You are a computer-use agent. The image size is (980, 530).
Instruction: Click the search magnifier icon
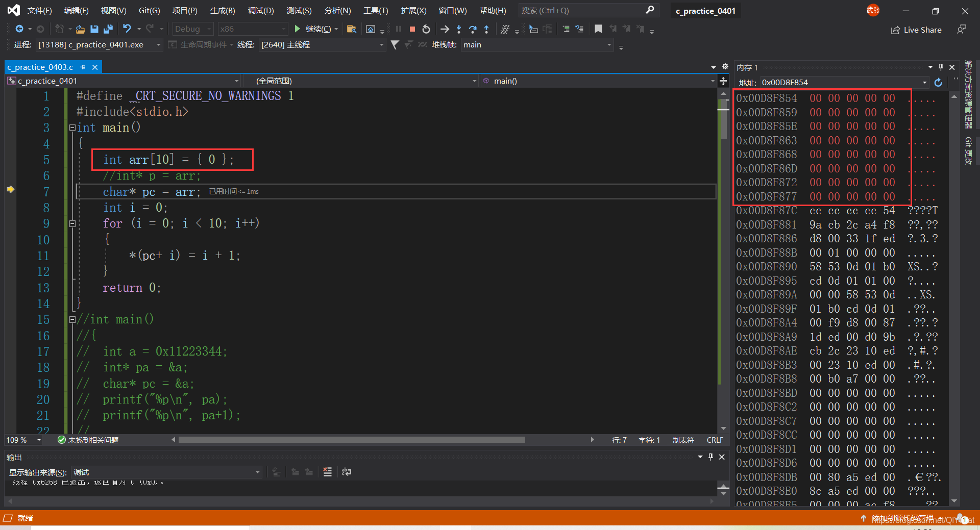coord(650,10)
